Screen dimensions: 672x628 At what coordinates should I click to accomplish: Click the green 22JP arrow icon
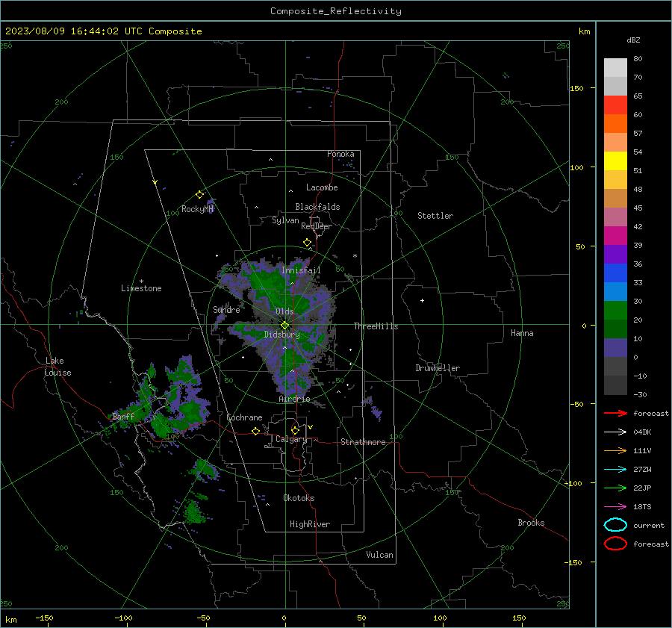click(x=615, y=488)
